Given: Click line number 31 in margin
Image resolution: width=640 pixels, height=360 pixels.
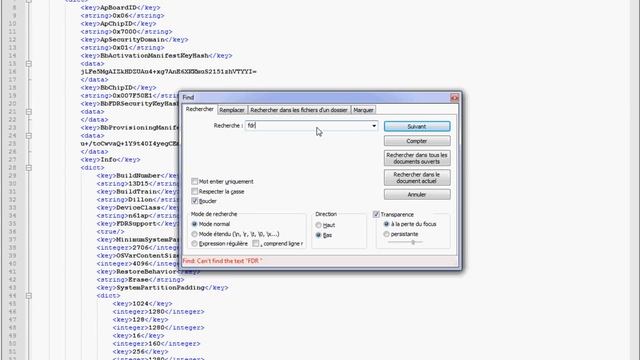Looking at the screenshot, I should pyautogui.click(x=12, y=192).
